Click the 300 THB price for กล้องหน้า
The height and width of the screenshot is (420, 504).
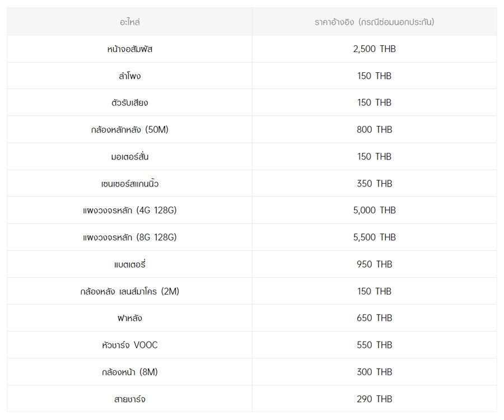tap(374, 372)
